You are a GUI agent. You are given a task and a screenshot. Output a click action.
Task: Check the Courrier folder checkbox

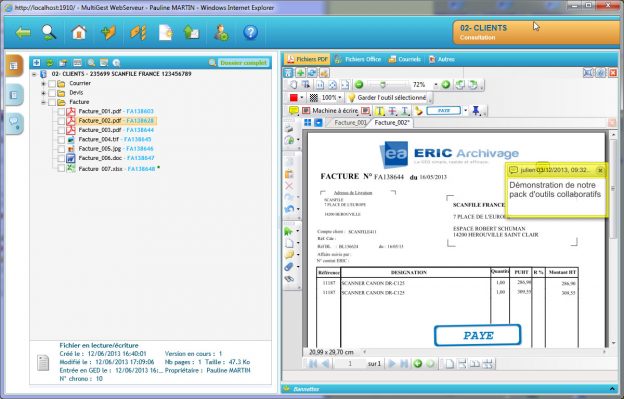(x=52, y=84)
